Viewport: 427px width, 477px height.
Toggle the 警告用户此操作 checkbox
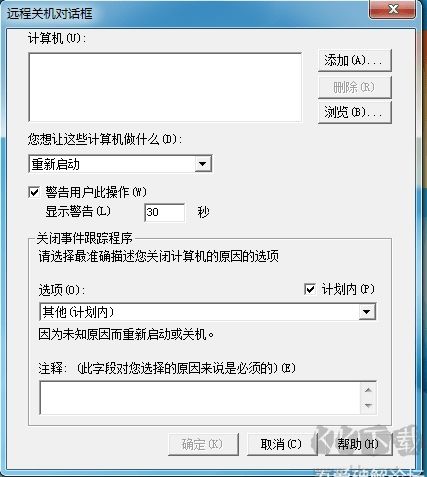pos(34,192)
